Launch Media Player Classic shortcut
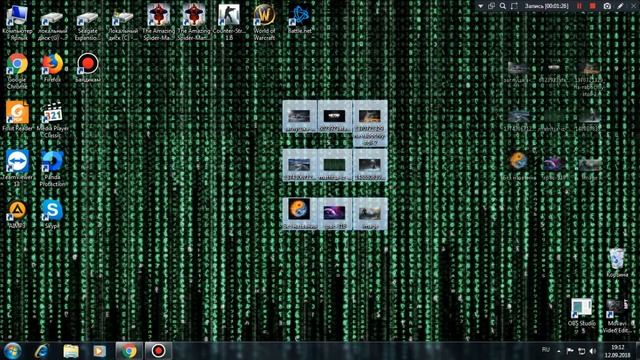This screenshot has height=360, width=640. [x=52, y=120]
